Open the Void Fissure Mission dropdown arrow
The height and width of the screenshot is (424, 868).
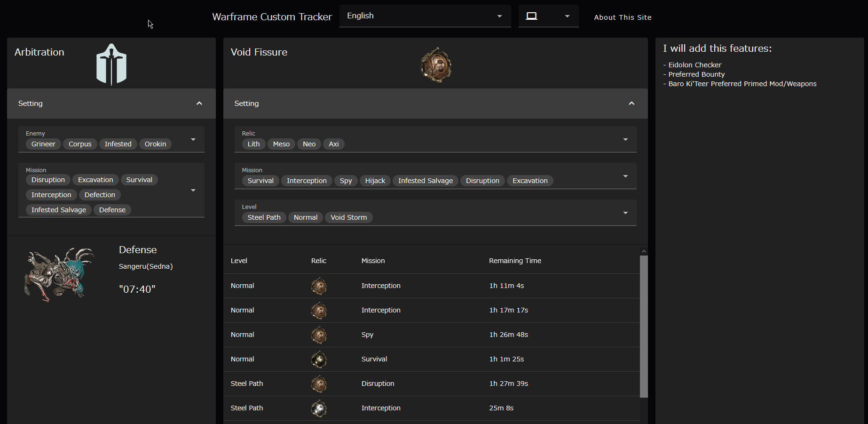(625, 176)
